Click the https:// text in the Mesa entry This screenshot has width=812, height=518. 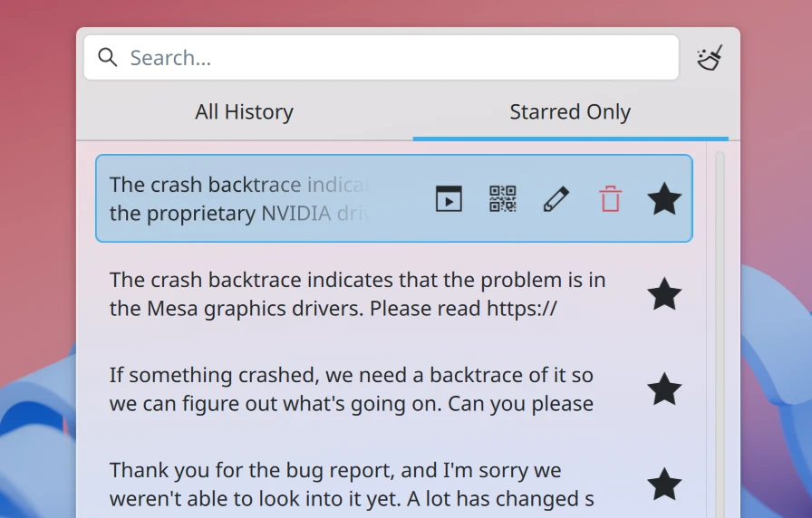tap(521, 309)
